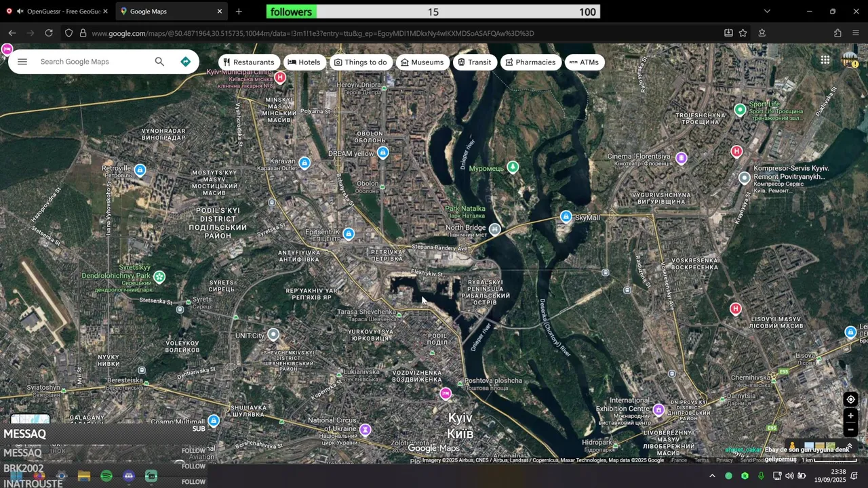The image size is (868, 488).
Task: Show ATMs on the map
Action: click(584, 62)
